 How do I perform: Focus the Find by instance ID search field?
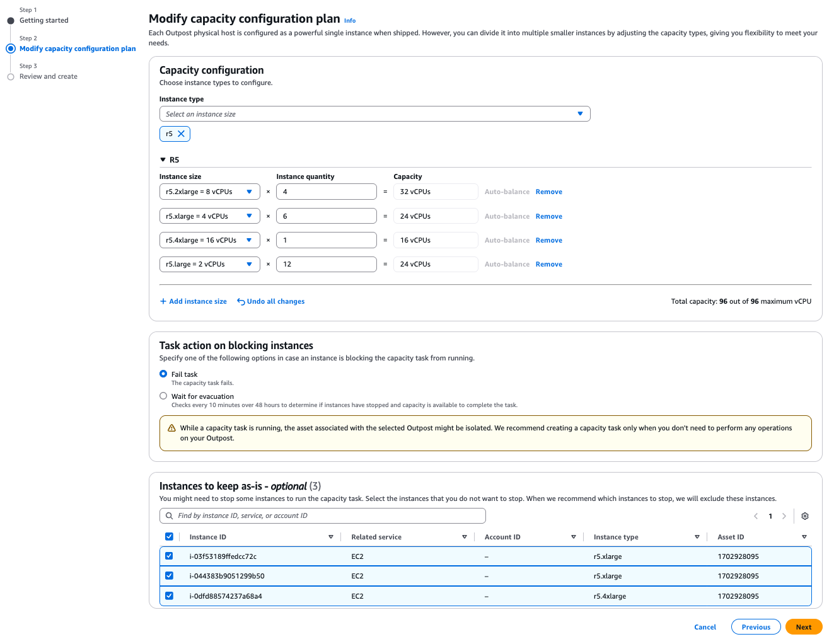pos(323,515)
